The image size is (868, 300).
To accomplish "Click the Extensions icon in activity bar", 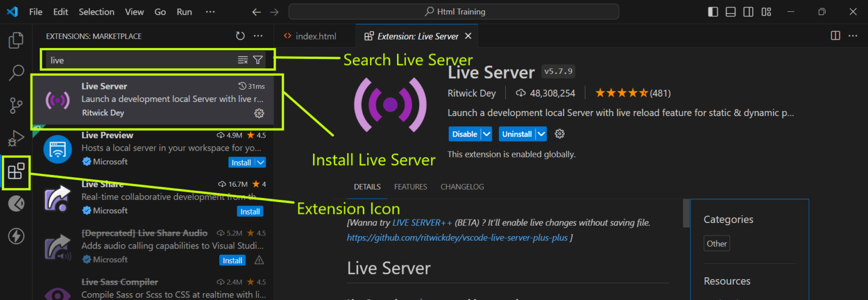I will (16, 170).
